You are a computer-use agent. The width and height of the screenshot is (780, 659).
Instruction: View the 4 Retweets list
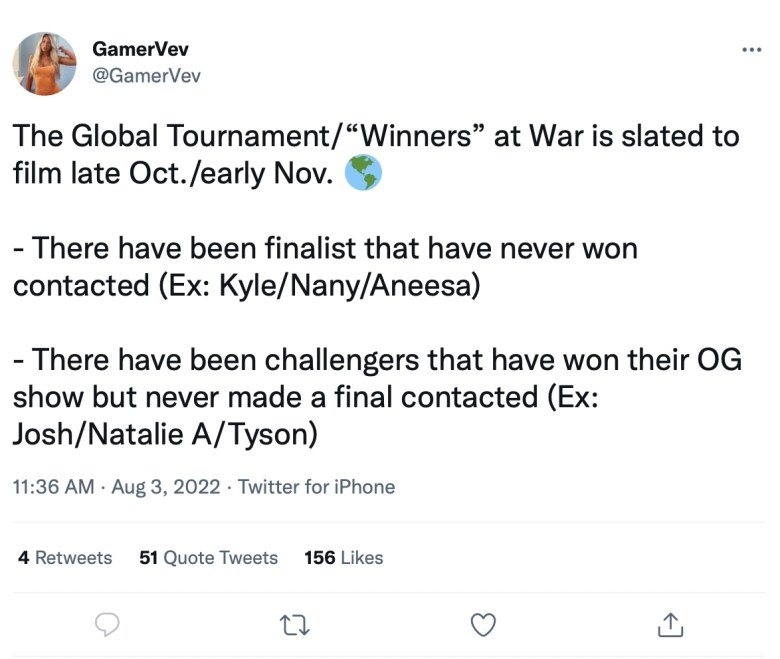(x=65, y=557)
